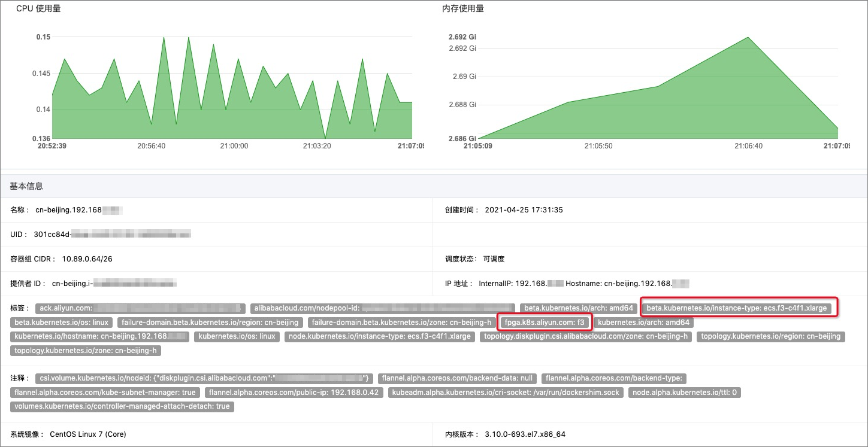Image resolution: width=868 pixels, height=447 pixels.
Task: Click the alibabacloud.com/nodepool-id tag
Action: pos(382,308)
